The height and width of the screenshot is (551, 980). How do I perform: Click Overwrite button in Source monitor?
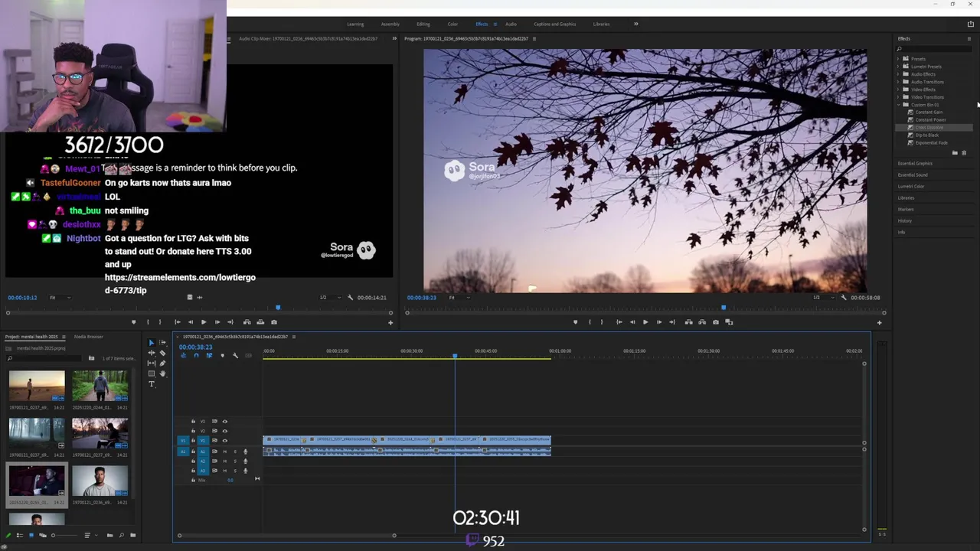[260, 322]
